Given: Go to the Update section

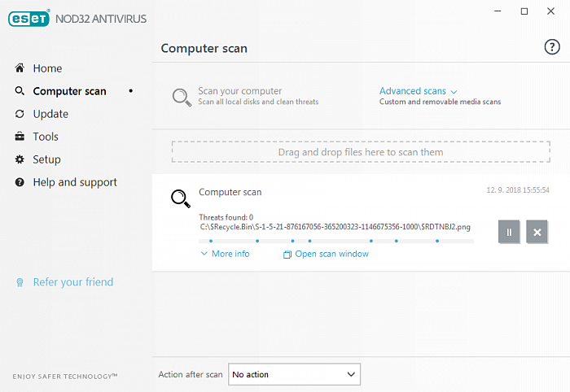Looking at the screenshot, I should [x=50, y=114].
